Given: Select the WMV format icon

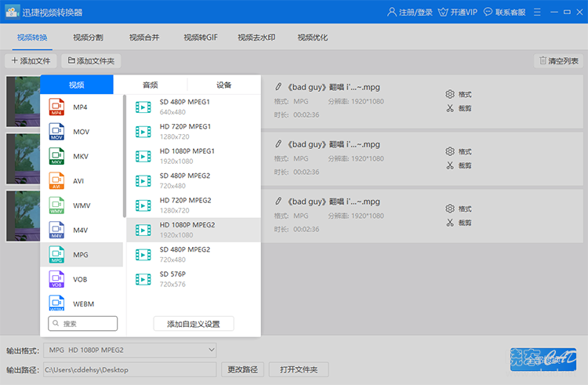Looking at the screenshot, I should (56, 205).
